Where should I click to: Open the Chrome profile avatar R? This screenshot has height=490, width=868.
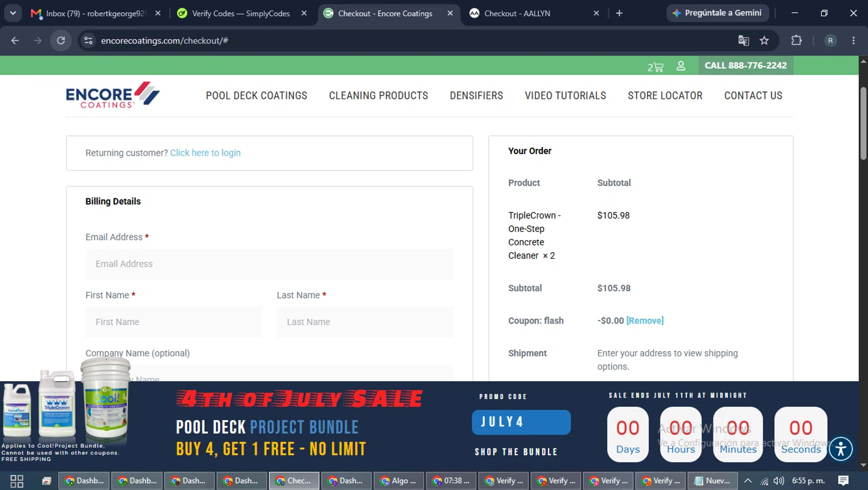[830, 40]
